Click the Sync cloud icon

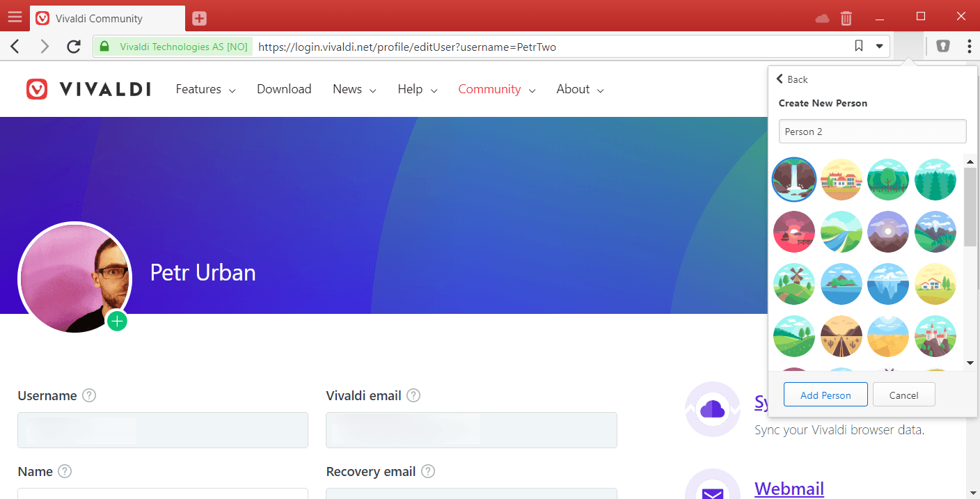(713, 409)
